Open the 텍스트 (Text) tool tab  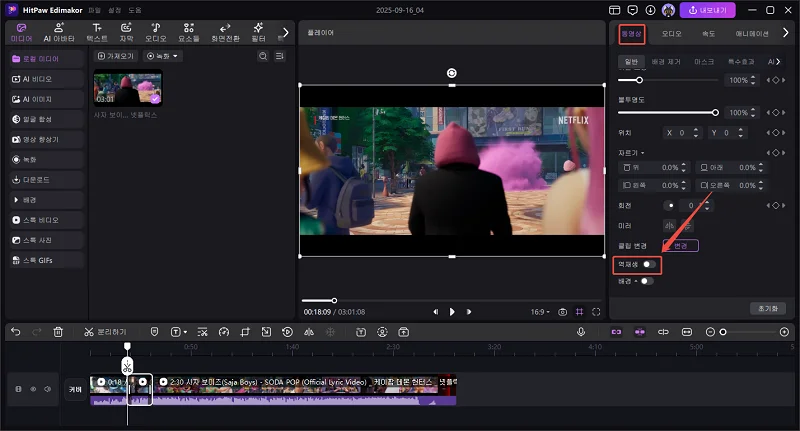pos(96,32)
